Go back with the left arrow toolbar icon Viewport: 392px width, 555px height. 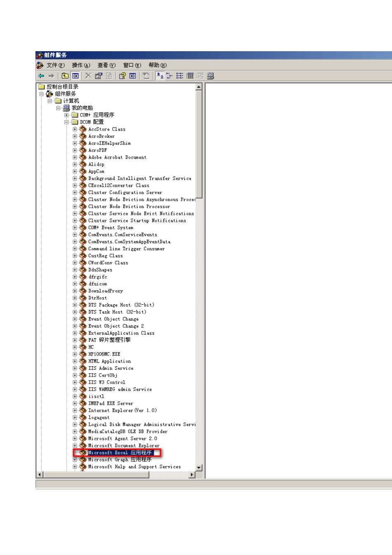tap(41, 76)
